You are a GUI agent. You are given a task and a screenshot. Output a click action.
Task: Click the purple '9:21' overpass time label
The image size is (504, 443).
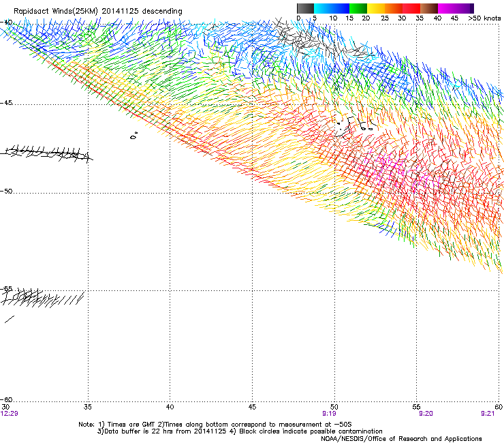488,414
